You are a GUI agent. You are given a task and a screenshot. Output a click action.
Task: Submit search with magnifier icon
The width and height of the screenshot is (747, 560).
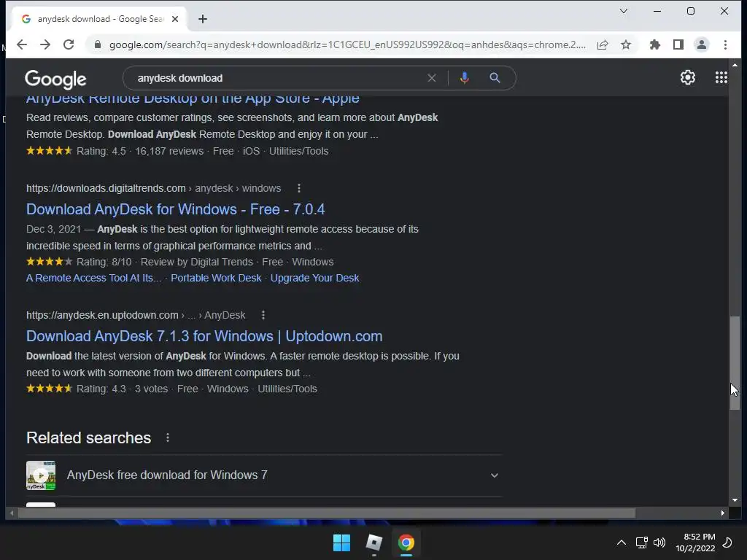click(495, 78)
